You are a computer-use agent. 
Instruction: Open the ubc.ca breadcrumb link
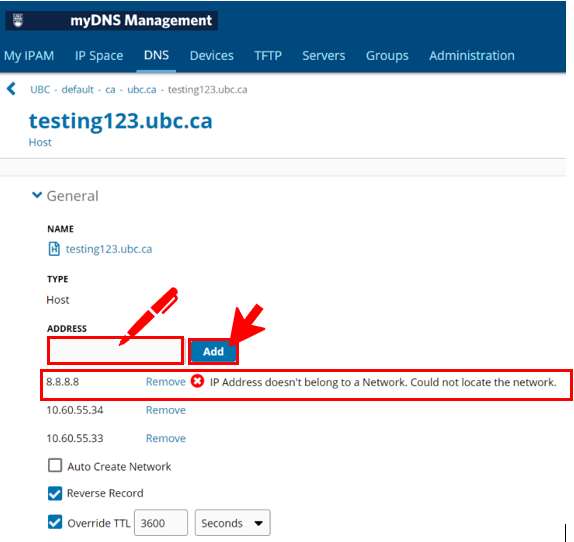pyautogui.click(x=142, y=89)
